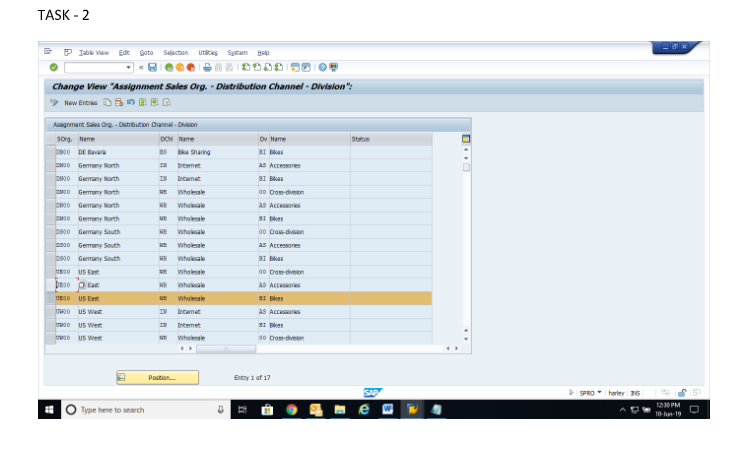This screenshot has height=454, width=752.
Task: Click the Windows Start button
Action: tap(49, 410)
